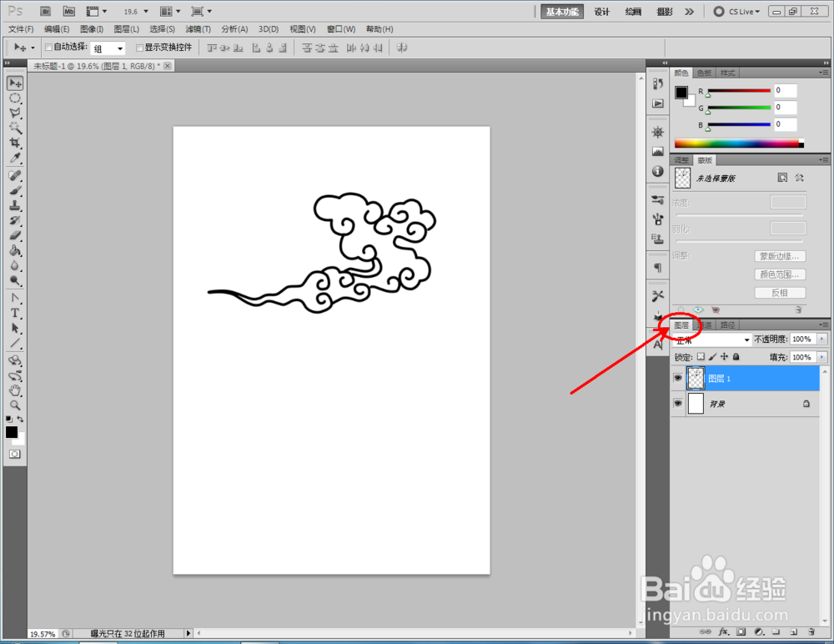Open the 不透明度 slider arrow
The height and width of the screenshot is (644, 834).
point(822,339)
